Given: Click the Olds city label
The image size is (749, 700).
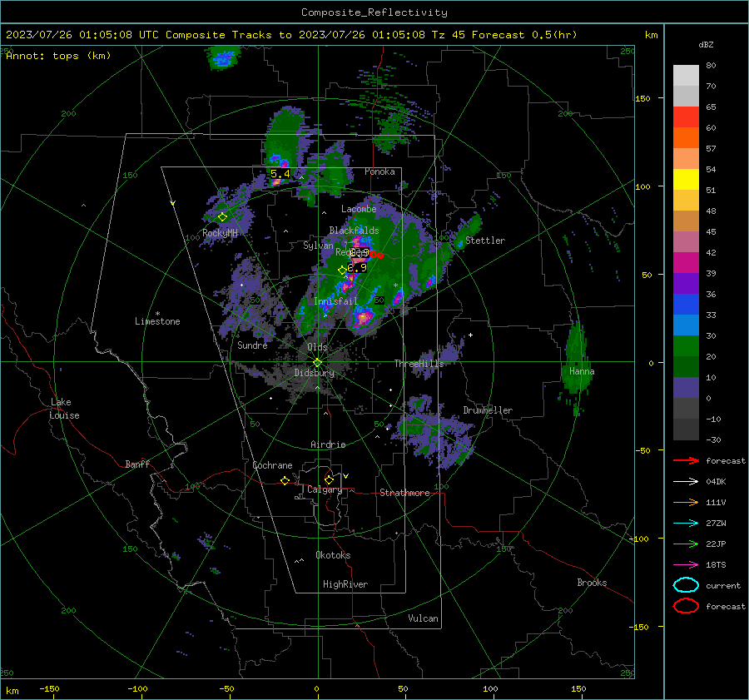Looking at the screenshot, I should tap(317, 347).
